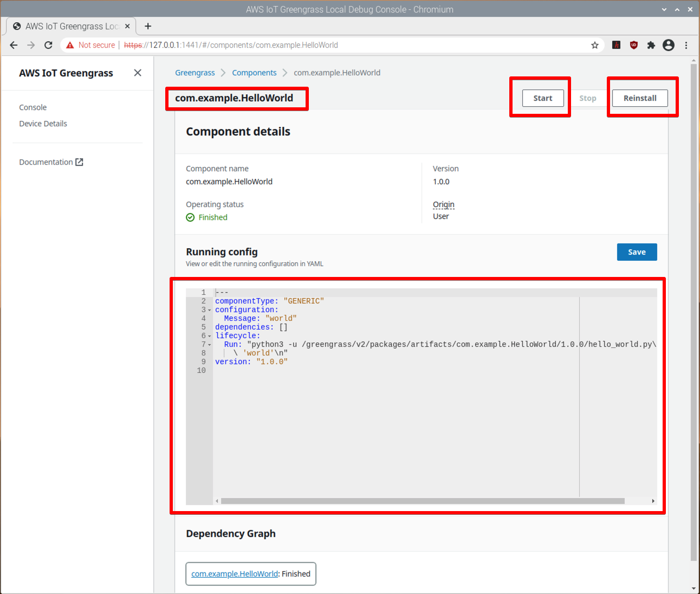This screenshot has width=700, height=594.
Task: Collapse the configuration fold on line 3
Action: [209, 309]
